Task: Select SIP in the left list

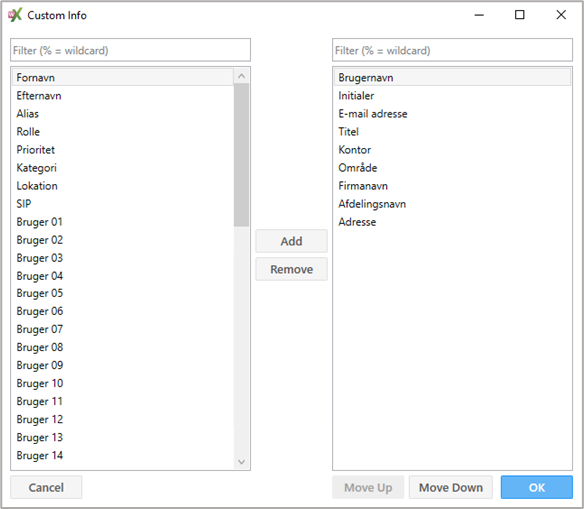Action: point(123,204)
